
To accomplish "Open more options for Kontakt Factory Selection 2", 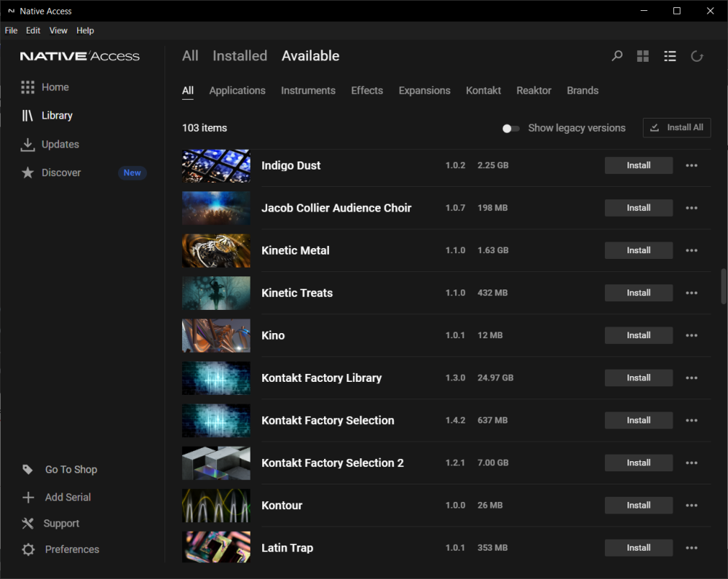I will 692,463.
